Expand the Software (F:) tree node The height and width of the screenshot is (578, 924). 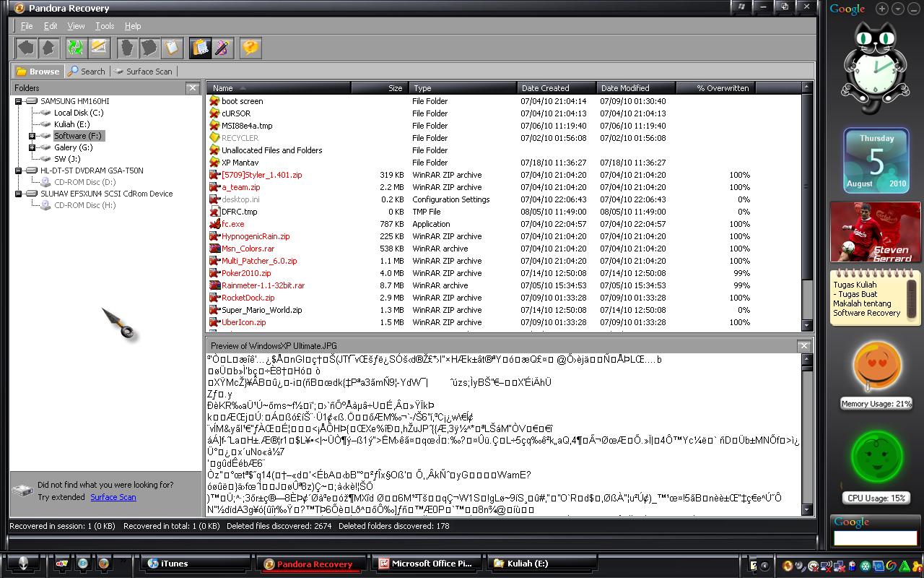[x=32, y=136]
